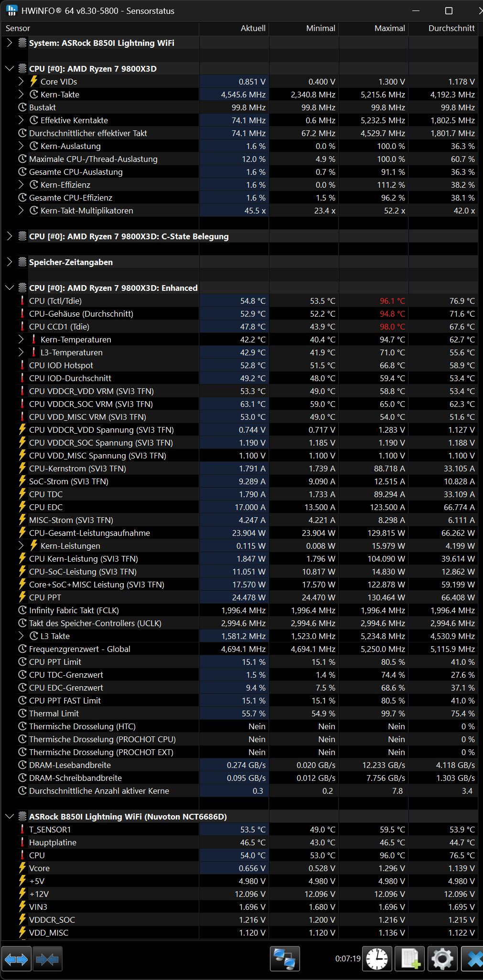Collapse the CPU [#0] AMD Ryzen 7 9800X3D group
483x980 pixels.
[x=10, y=69]
